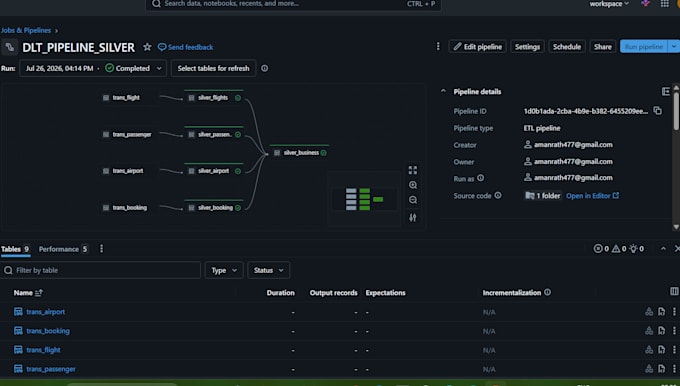Collapse the Pipeline details section
The width and height of the screenshot is (680, 386).
443,92
